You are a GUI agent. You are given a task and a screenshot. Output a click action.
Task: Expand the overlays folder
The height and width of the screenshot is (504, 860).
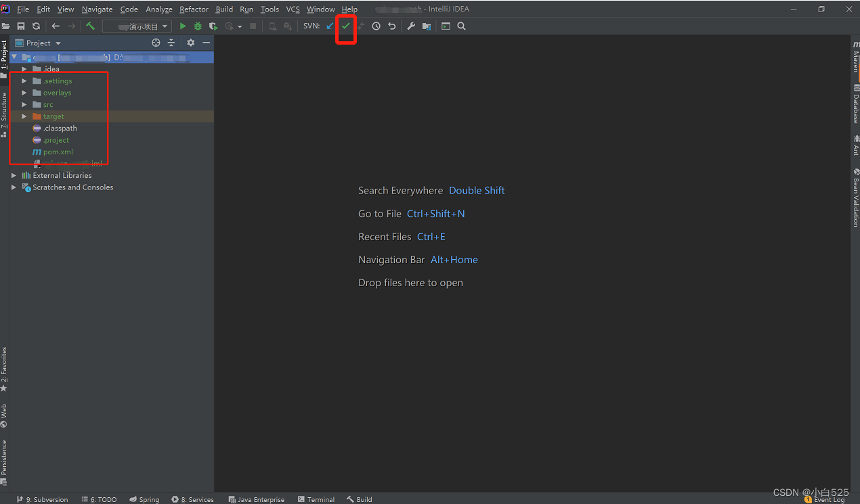point(24,93)
